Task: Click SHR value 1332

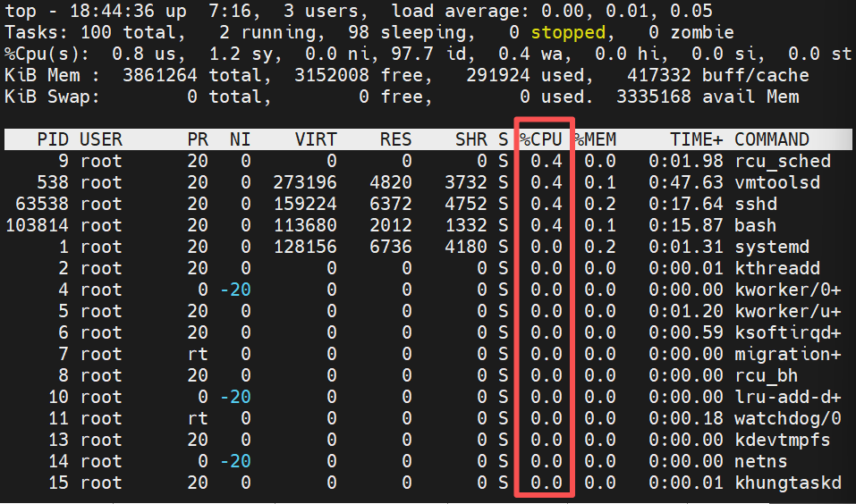Action: click(466, 225)
